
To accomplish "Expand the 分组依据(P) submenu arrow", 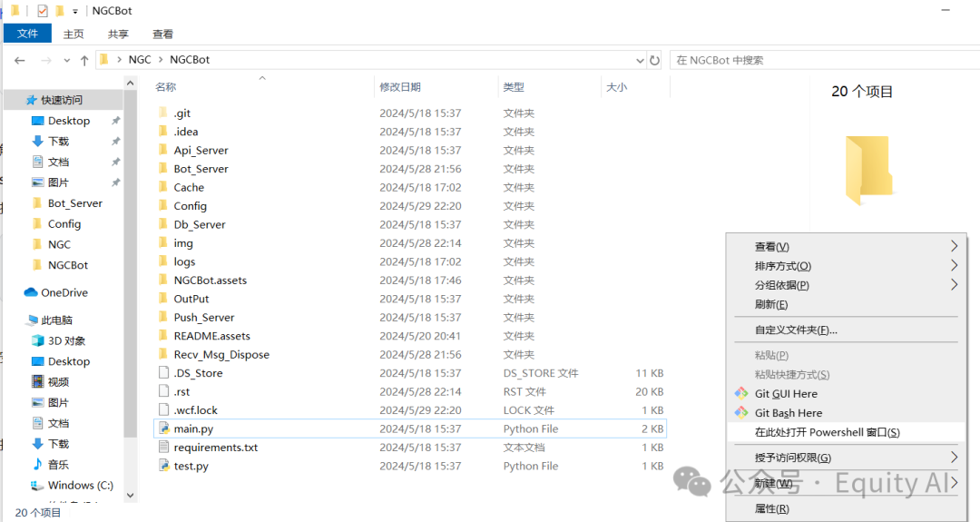I will (954, 284).
